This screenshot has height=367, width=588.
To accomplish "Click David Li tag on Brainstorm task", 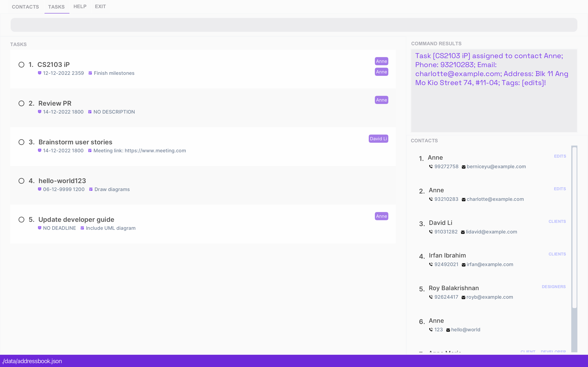I will [378, 139].
